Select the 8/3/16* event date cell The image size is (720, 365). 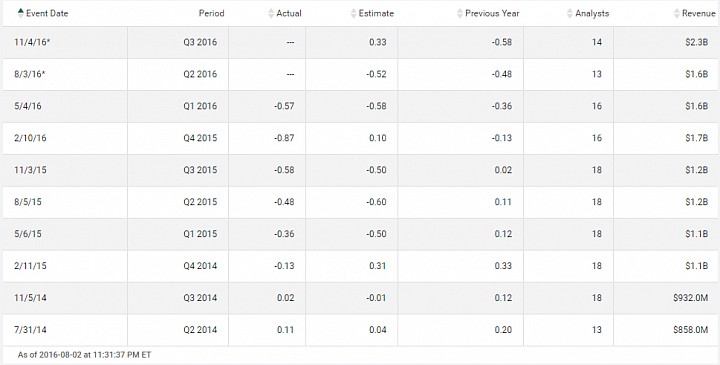[65, 74]
